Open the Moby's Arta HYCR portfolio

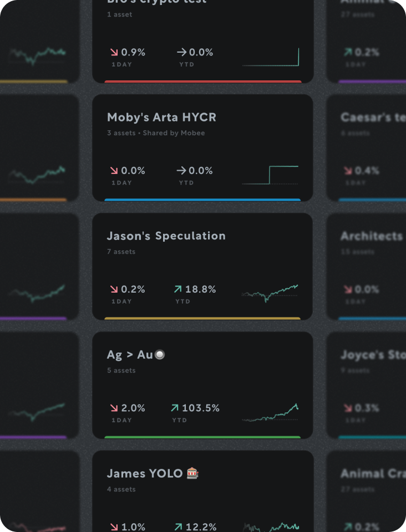203,147
